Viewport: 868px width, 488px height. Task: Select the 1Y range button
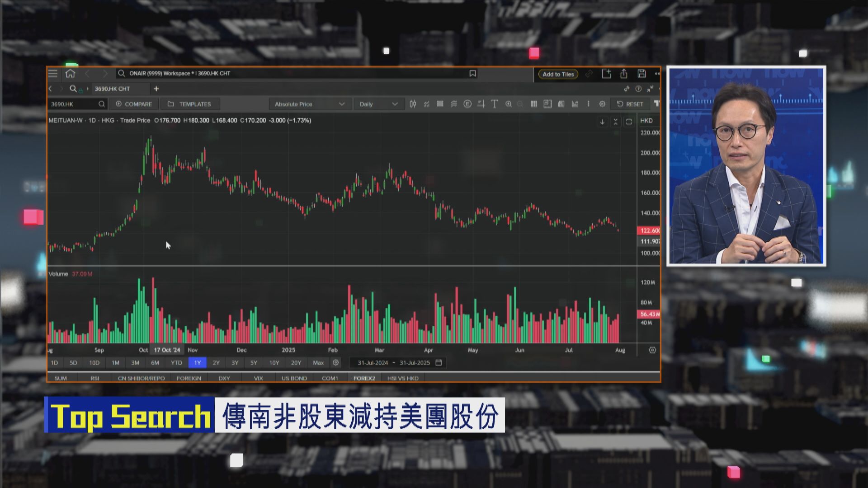coord(198,362)
